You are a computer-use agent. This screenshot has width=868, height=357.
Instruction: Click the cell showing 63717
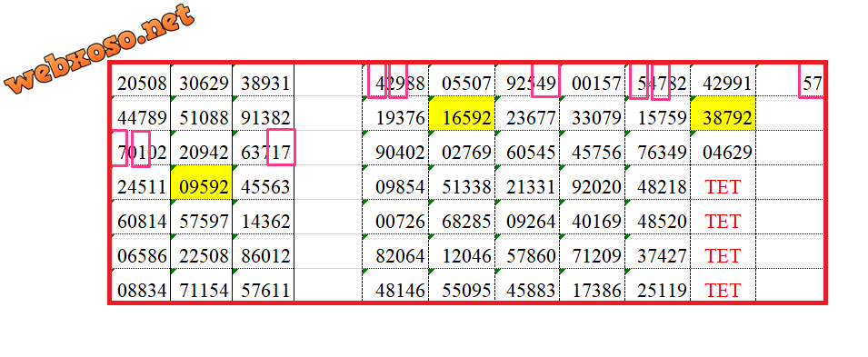tap(263, 148)
